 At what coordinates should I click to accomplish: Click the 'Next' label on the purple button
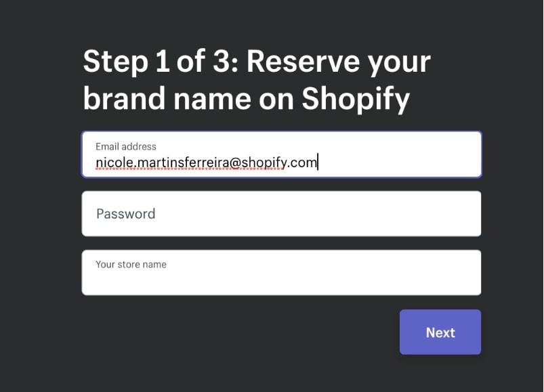pyautogui.click(x=440, y=332)
